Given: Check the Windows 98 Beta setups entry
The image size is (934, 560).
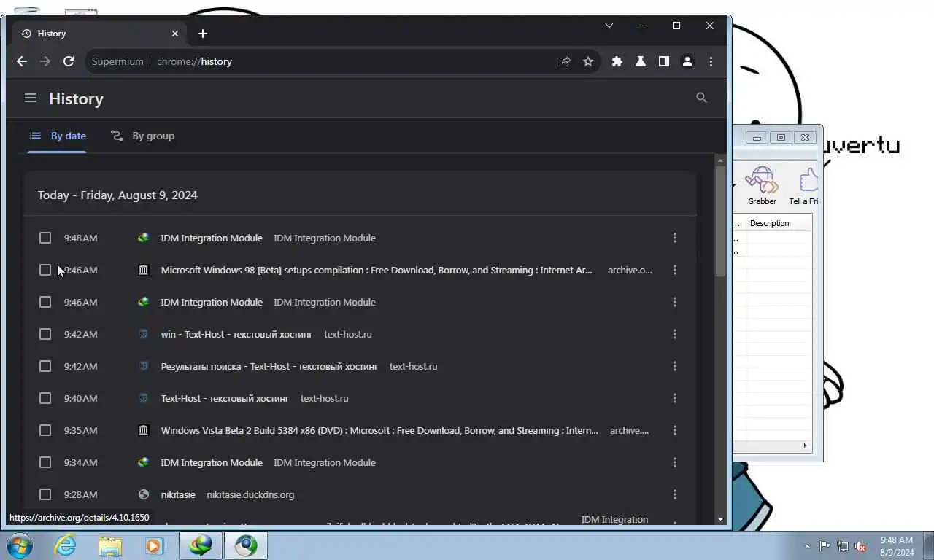Looking at the screenshot, I should click(45, 270).
